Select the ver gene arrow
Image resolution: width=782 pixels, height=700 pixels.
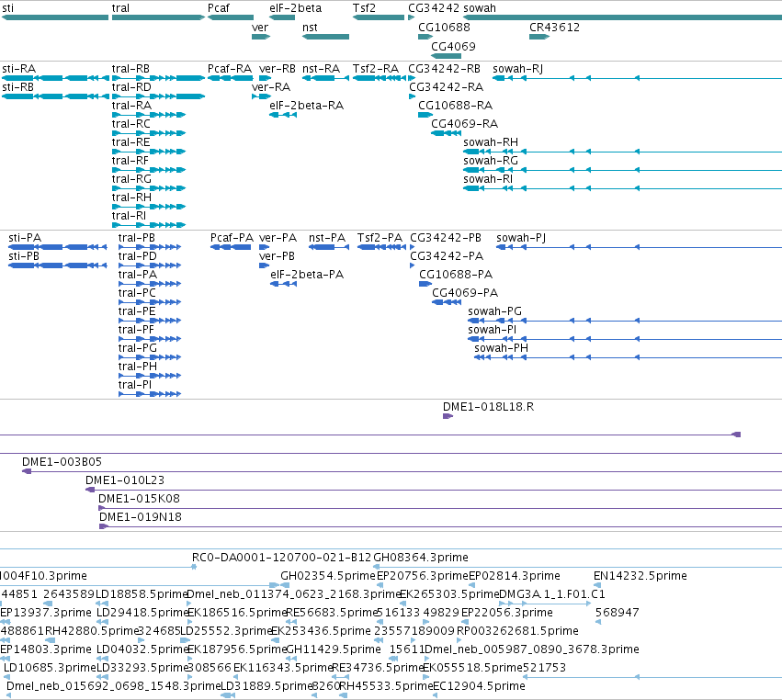[261, 37]
